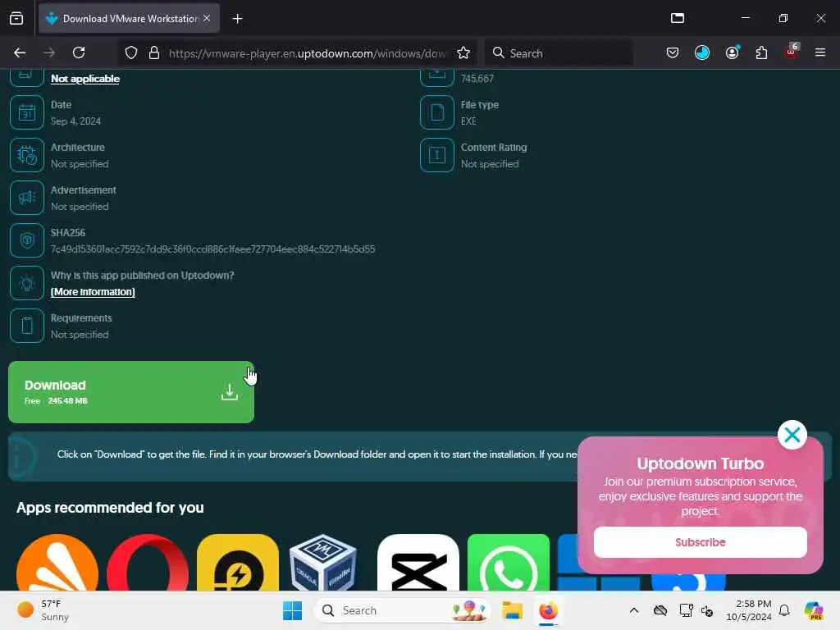Bookmark this page with the star
This screenshot has height=630, width=840.
tap(463, 53)
